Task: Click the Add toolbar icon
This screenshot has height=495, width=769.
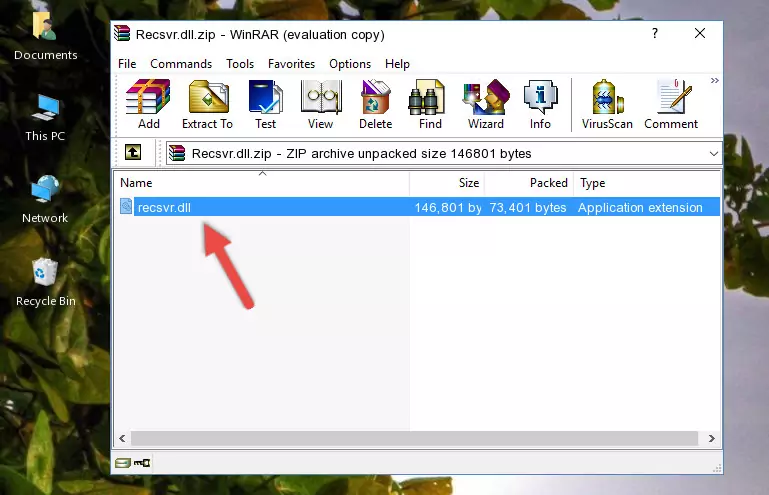Action: click(148, 104)
